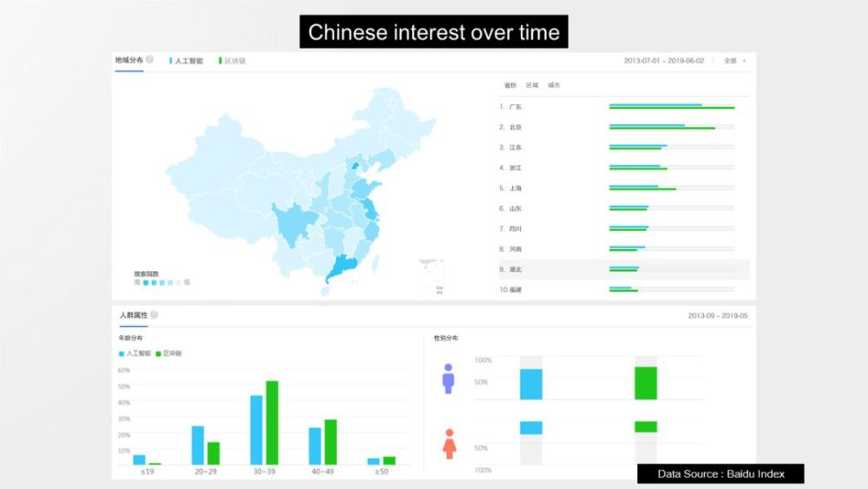Select Guangdong province on the map
The height and width of the screenshot is (489, 868).
click(x=345, y=268)
